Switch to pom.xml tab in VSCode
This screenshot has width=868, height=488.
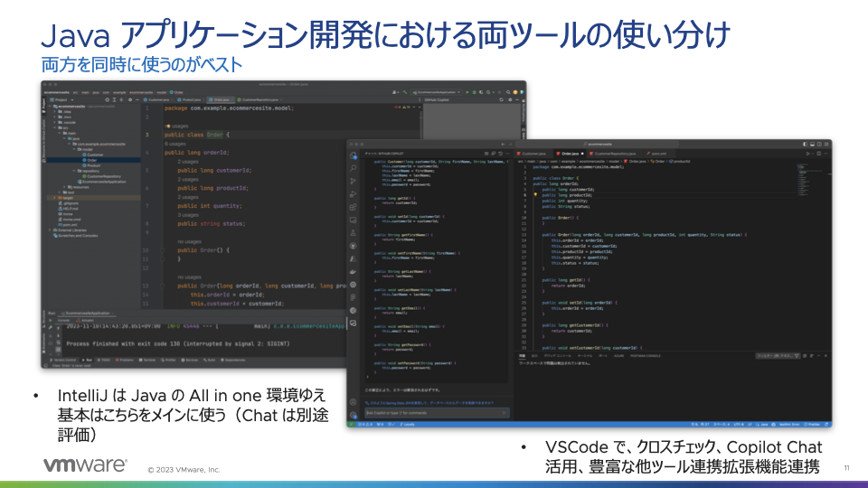[x=658, y=154]
